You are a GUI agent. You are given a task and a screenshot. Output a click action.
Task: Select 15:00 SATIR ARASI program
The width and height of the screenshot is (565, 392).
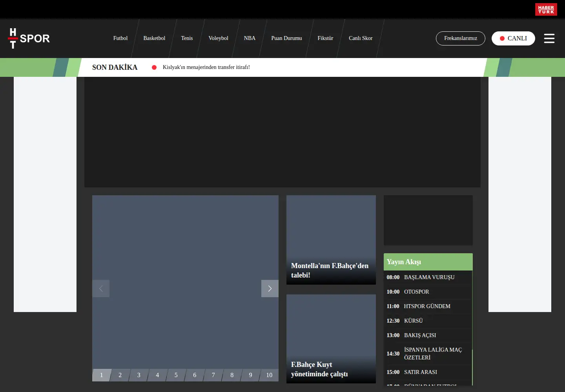[x=428, y=372]
